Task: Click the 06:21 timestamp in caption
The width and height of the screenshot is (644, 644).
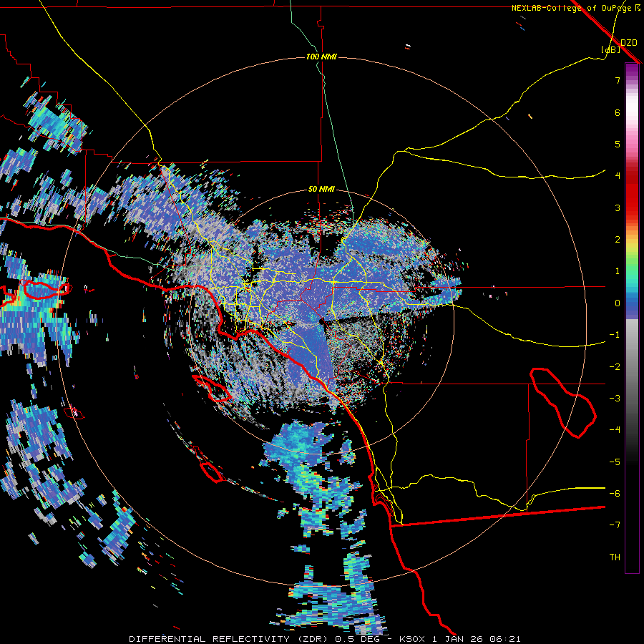Action: click(507, 639)
